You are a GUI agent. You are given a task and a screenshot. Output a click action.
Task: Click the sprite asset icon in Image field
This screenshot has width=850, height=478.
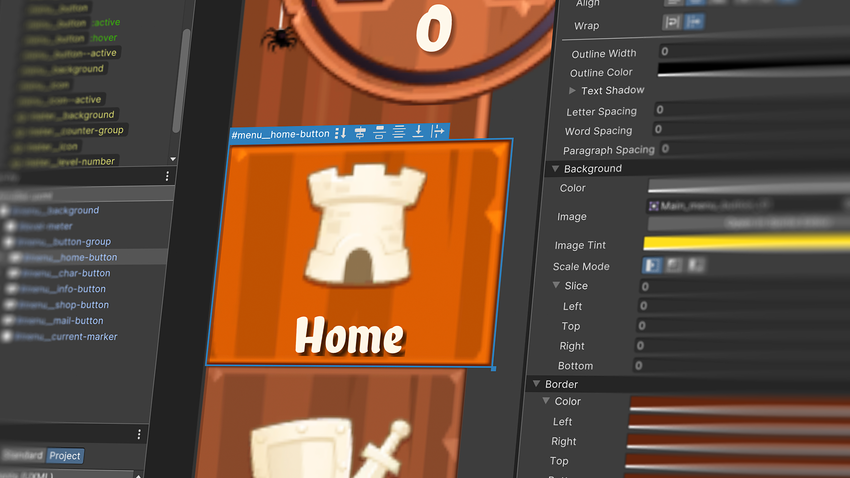(654, 206)
